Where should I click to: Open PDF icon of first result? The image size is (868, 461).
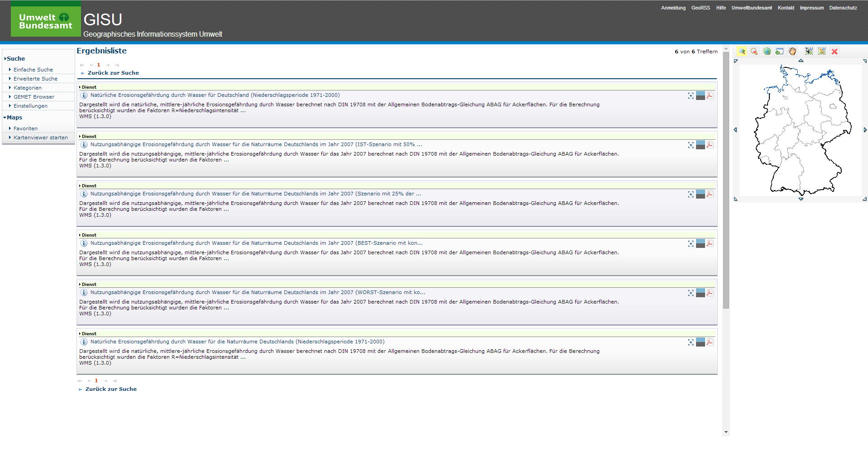710,95
